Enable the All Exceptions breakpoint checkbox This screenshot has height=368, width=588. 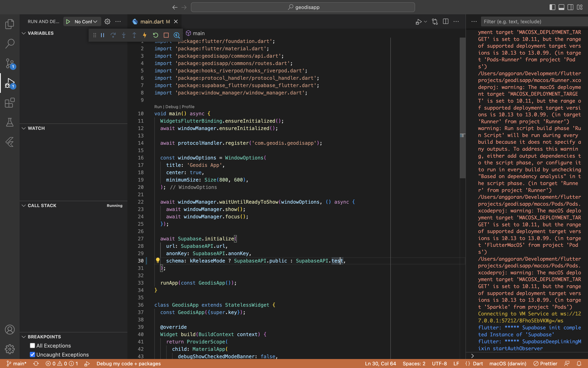[32, 346]
